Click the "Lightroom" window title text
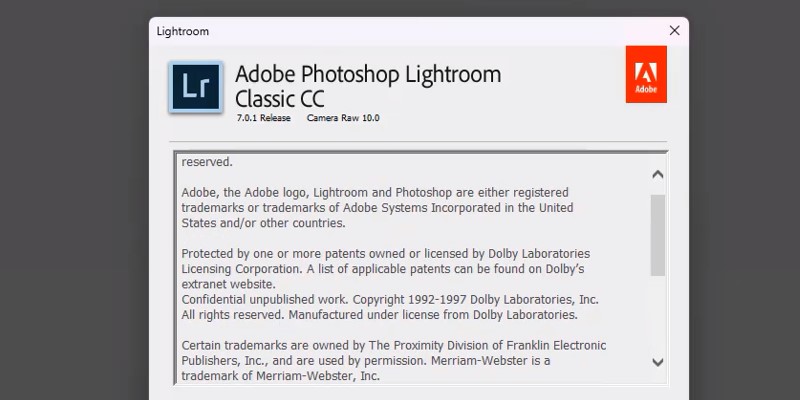Image resolution: width=800 pixels, height=400 pixels. tap(183, 31)
